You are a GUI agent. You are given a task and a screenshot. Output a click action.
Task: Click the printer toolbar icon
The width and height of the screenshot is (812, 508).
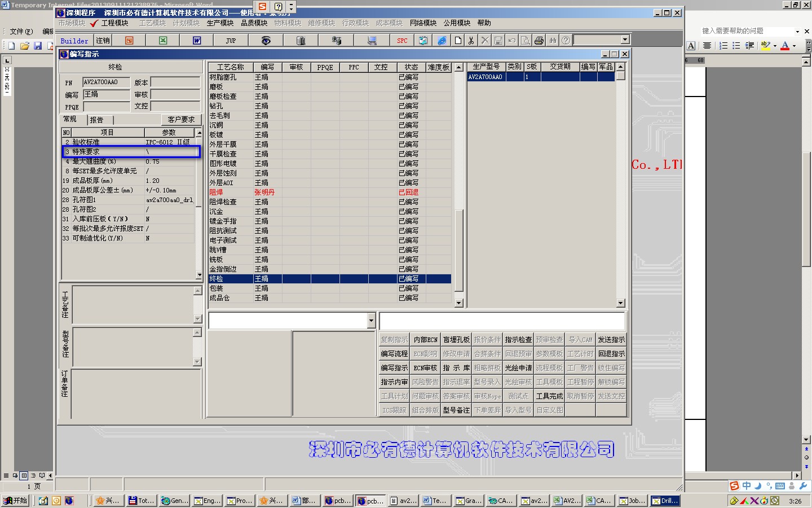point(539,41)
